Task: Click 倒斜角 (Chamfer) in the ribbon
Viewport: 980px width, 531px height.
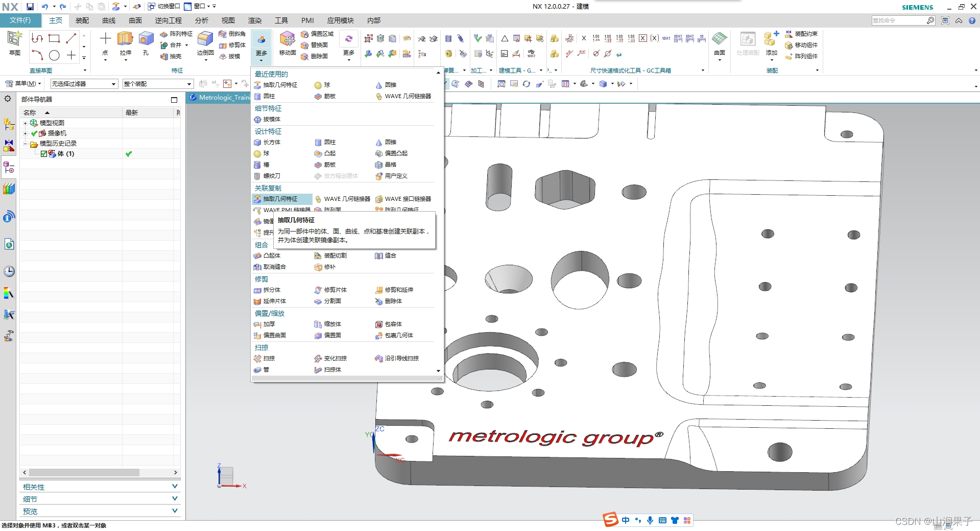Action: (232, 34)
